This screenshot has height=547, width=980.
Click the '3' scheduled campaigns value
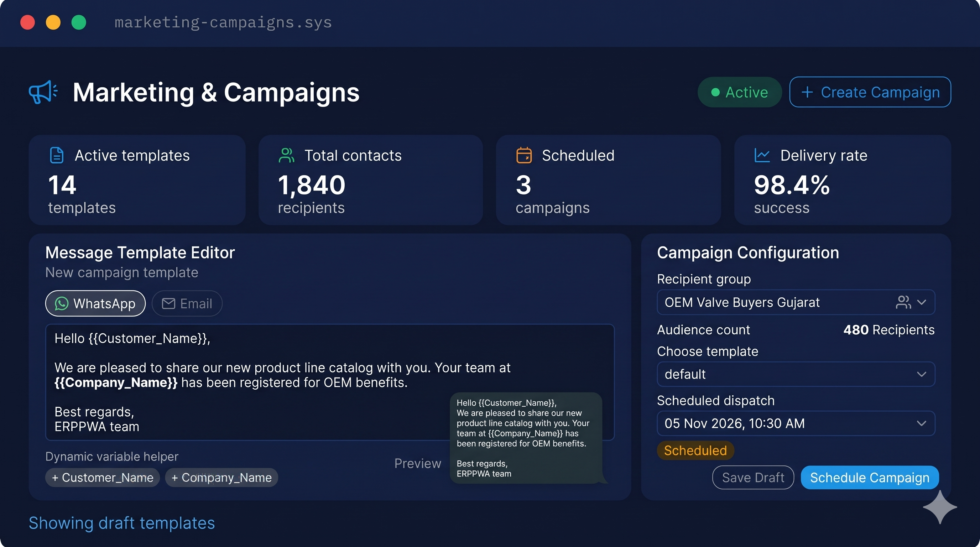tap(523, 185)
